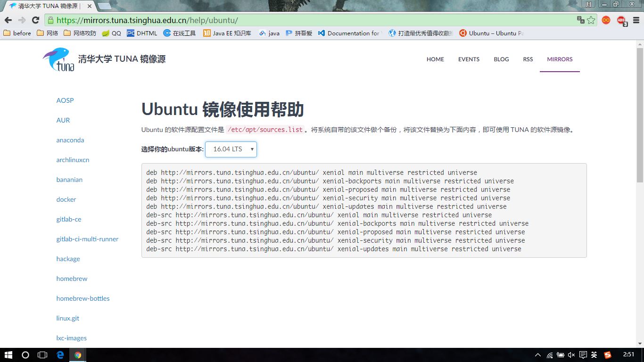Click the page vertical scrollbar thumb
This screenshot has width=644, height=362.
coord(640,115)
